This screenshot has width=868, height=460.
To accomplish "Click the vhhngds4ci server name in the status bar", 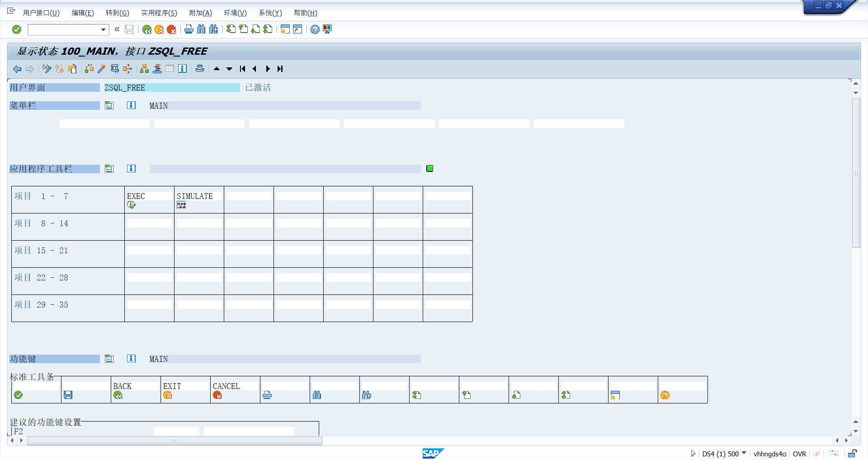I will pos(770,454).
